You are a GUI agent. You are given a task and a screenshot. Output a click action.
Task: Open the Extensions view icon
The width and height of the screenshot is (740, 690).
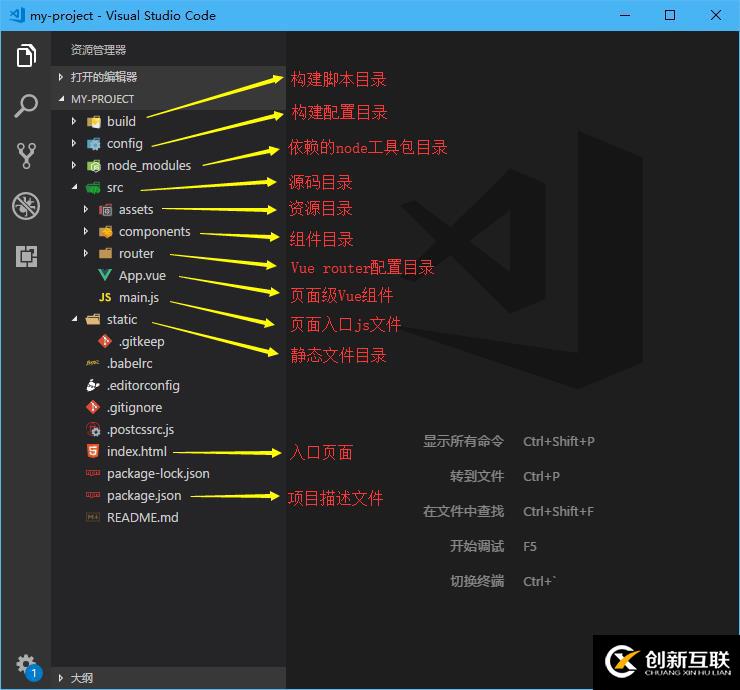coord(26,256)
